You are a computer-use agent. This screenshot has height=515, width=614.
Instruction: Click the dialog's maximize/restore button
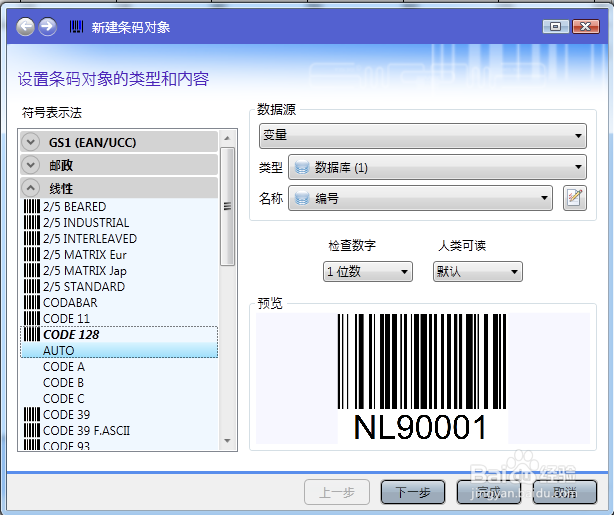(x=556, y=27)
